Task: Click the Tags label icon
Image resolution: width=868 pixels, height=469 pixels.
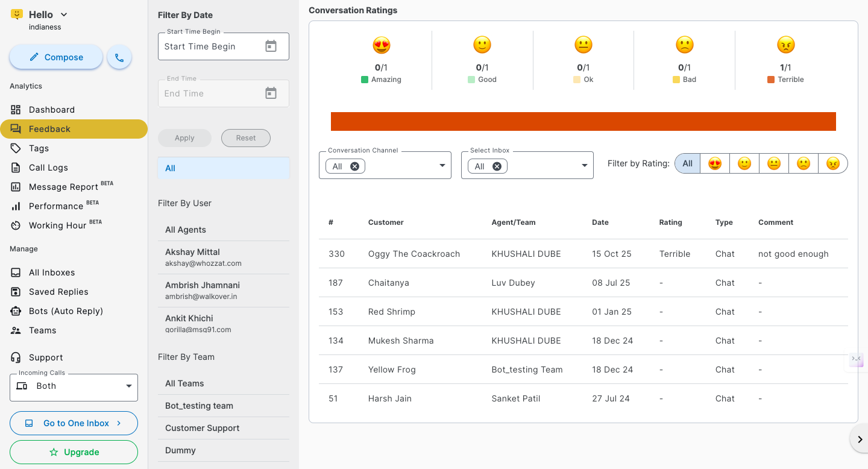Action: click(x=16, y=148)
